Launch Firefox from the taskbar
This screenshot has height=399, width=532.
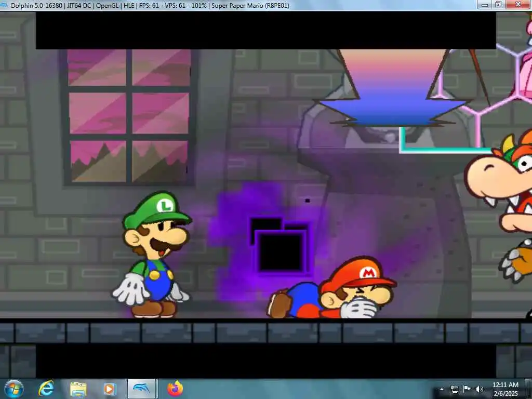click(x=175, y=389)
